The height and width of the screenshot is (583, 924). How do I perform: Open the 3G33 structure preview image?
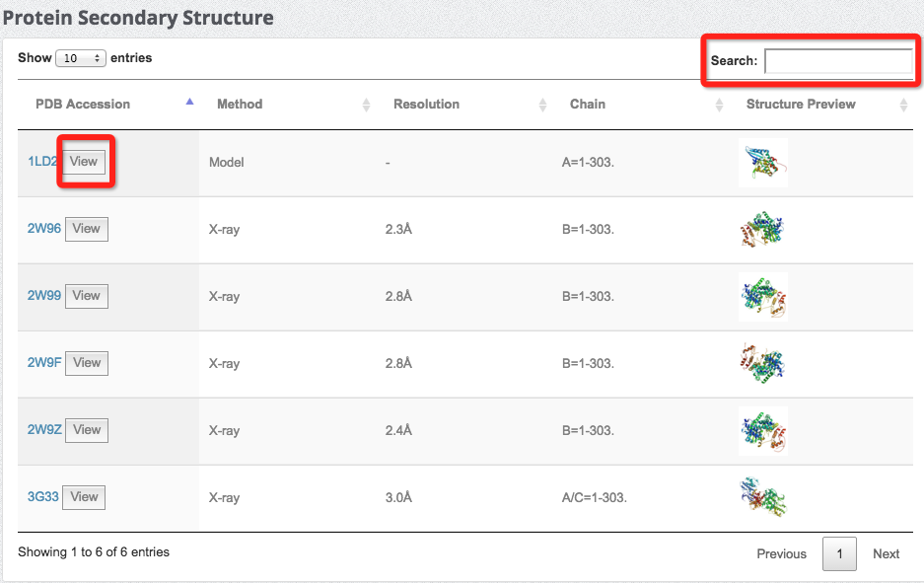(762, 498)
